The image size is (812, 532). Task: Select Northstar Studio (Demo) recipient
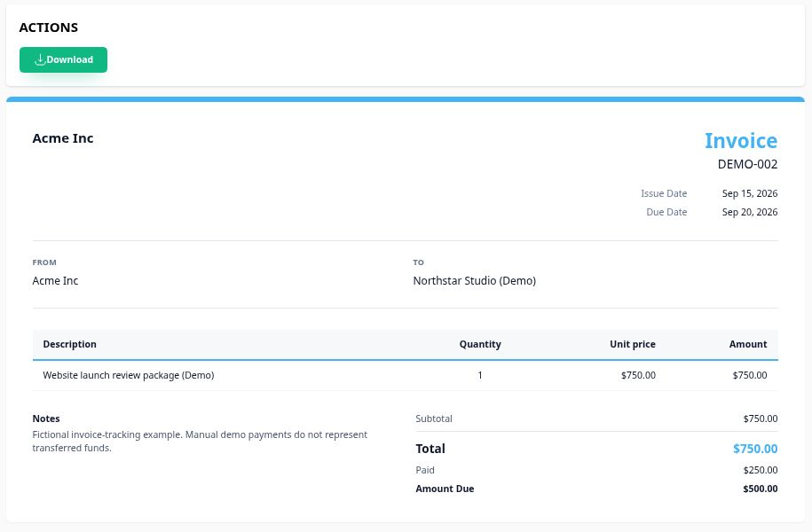coord(475,280)
